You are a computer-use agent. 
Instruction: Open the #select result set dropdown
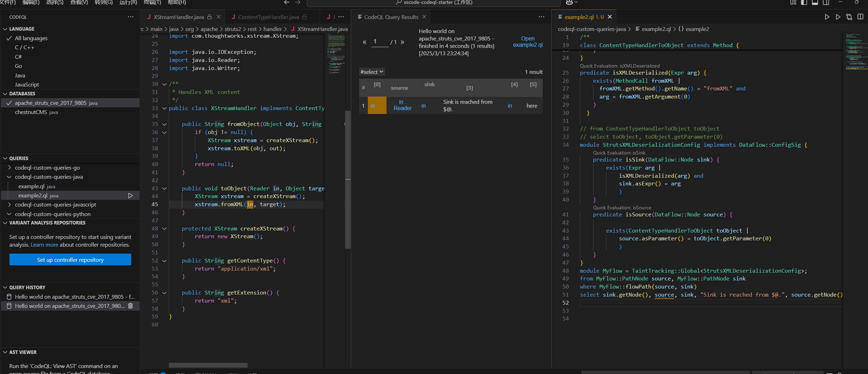tap(371, 72)
